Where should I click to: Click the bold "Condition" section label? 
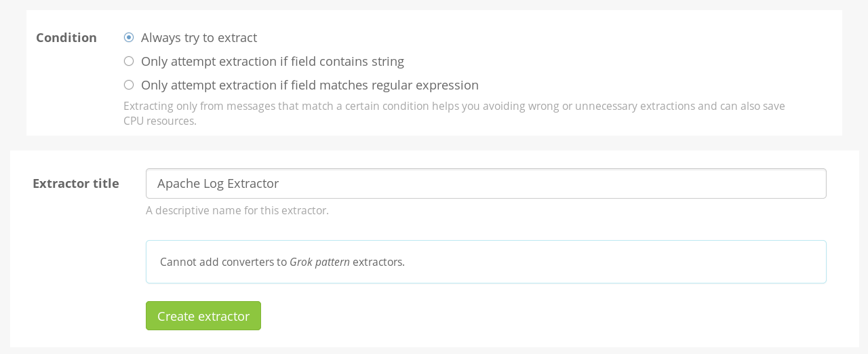click(66, 38)
